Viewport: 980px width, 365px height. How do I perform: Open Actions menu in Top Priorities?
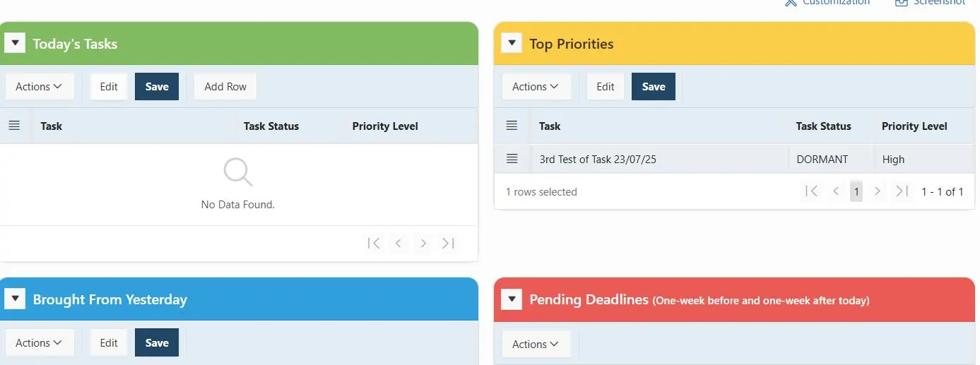coord(536,86)
